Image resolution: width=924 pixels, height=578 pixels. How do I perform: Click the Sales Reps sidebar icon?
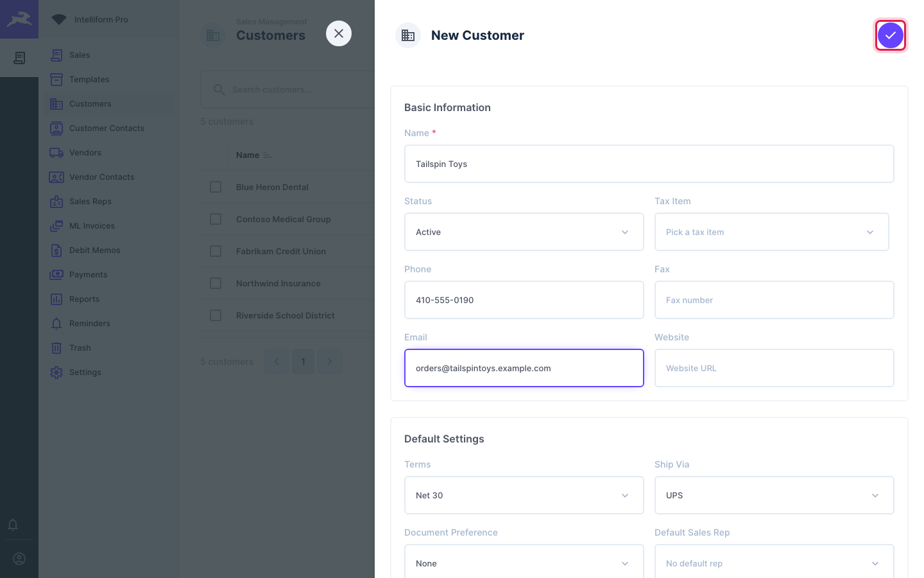56,202
